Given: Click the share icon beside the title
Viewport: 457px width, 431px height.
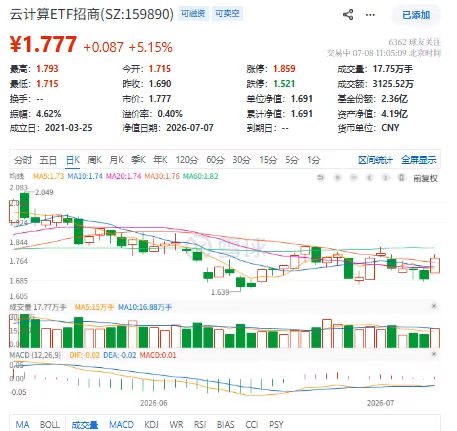Looking at the screenshot, I should [348, 15].
